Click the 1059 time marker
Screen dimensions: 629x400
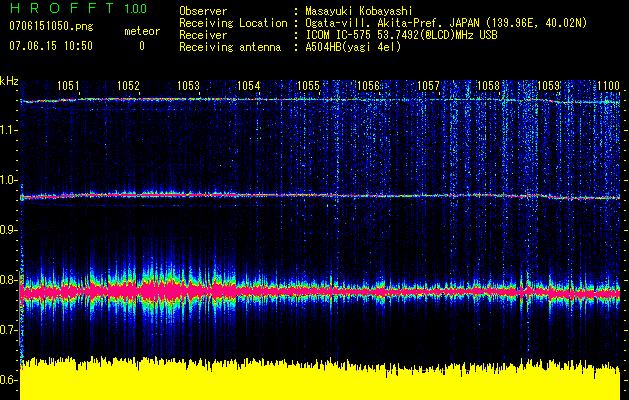point(548,85)
